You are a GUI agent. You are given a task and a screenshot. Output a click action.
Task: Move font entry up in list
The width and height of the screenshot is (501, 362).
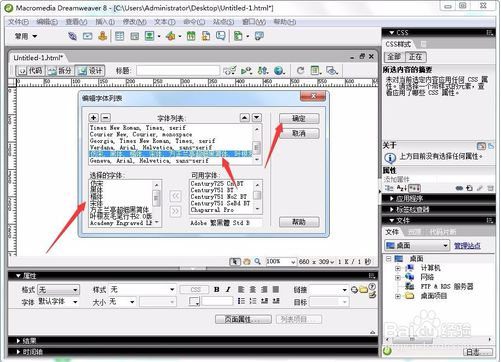(245, 117)
